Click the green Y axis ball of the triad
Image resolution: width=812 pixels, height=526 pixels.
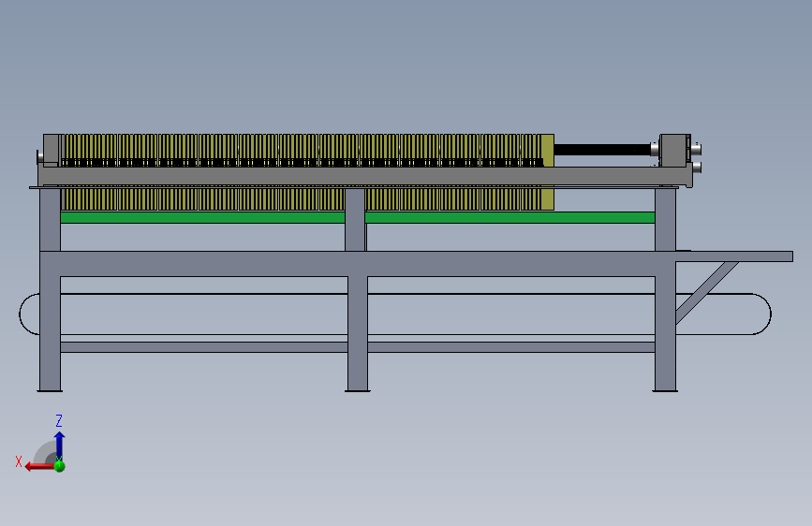pos(60,466)
